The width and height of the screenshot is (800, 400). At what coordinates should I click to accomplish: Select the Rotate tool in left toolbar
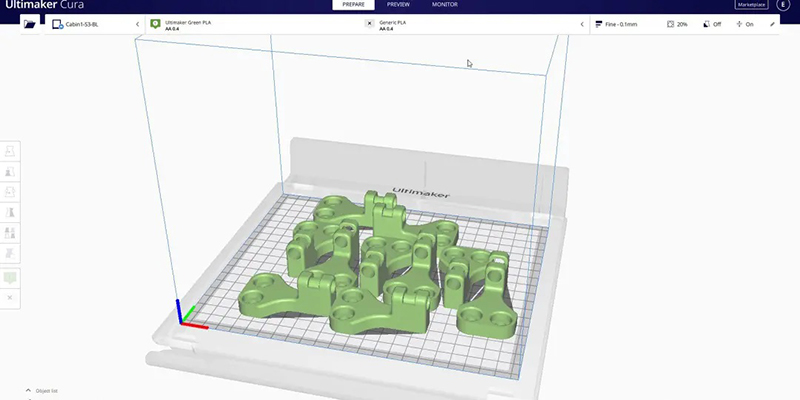point(11,191)
